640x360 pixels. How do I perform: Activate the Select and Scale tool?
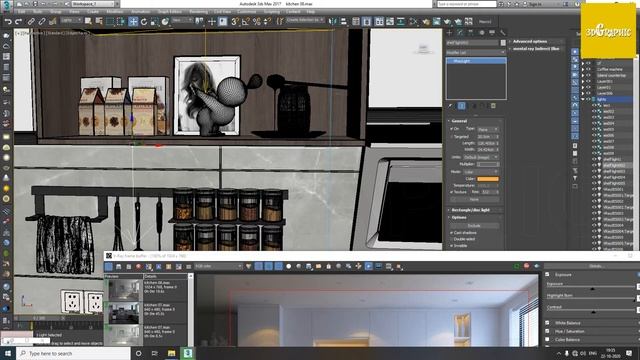click(154, 21)
